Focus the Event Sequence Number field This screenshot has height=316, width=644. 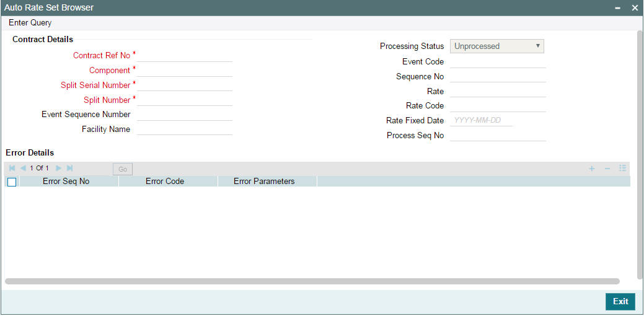coord(185,115)
